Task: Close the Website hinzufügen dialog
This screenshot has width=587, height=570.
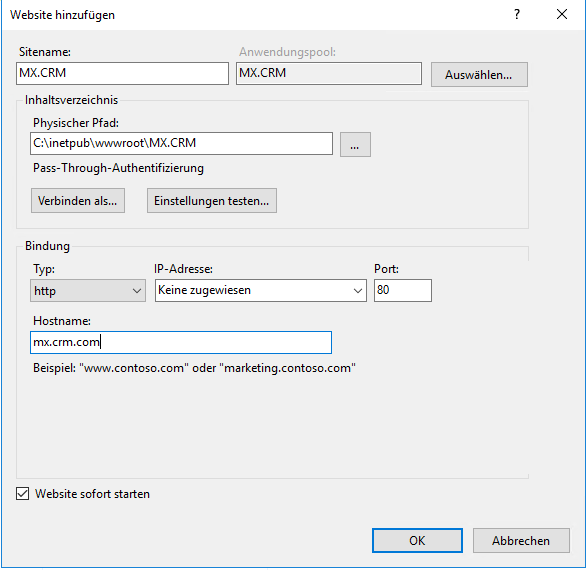Action: click(562, 15)
